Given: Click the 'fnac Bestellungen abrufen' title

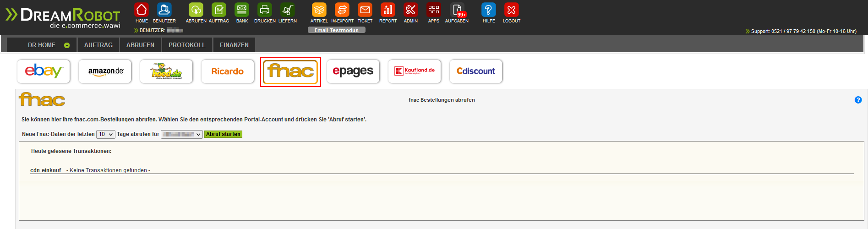Looking at the screenshot, I should pos(442,100).
